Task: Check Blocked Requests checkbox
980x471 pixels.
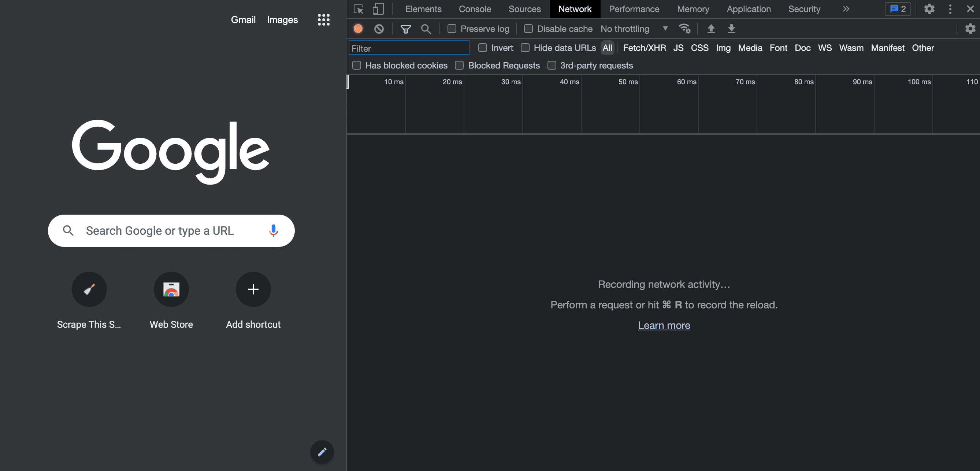Action: point(459,66)
